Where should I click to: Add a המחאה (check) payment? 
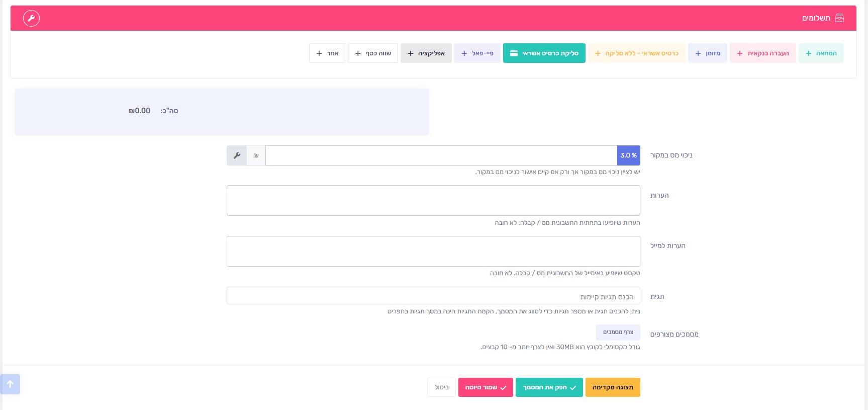[821, 53]
